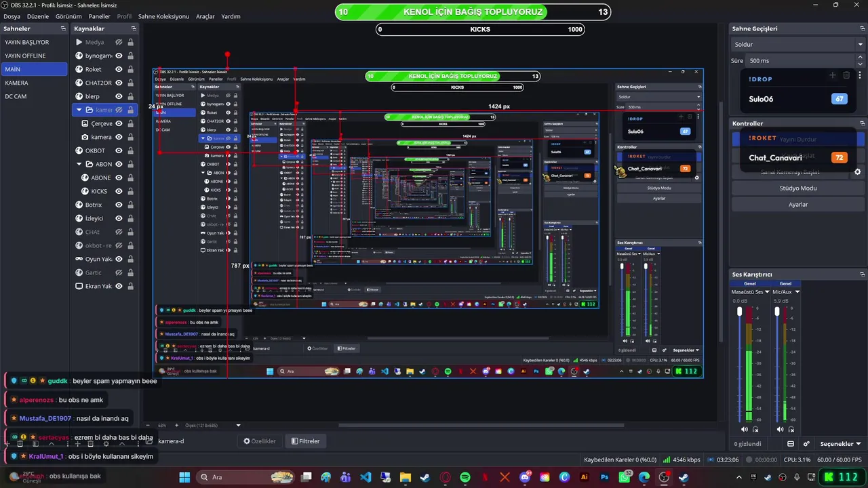Click the Çerçeve image source icon
Viewport: 868px width, 488px height.
pos(85,123)
